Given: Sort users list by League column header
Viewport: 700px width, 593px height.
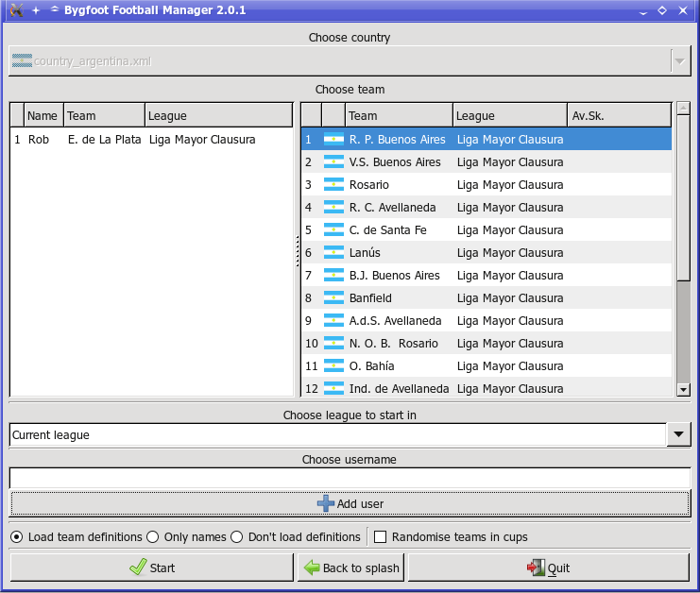Looking at the screenshot, I should pyautogui.click(x=219, y=115).
